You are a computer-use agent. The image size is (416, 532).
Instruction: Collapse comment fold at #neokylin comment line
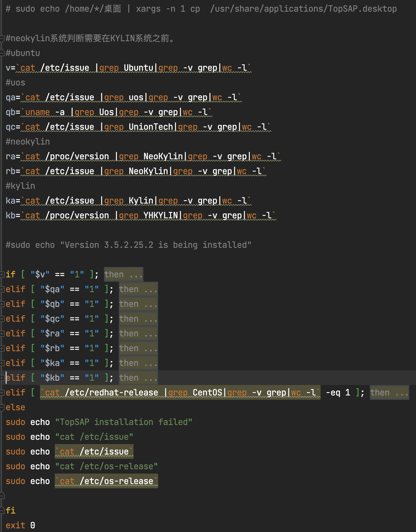2,38
